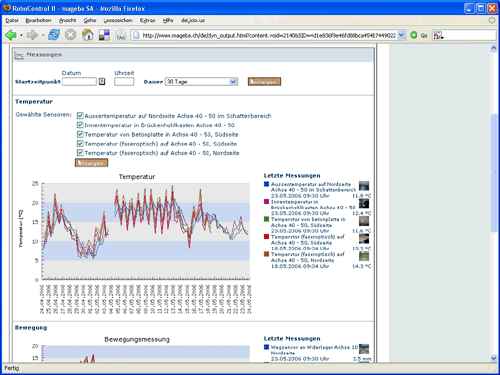The image size is (500, 375).
Task: Click the Uhrzeit input field
Action: point(124,81)
